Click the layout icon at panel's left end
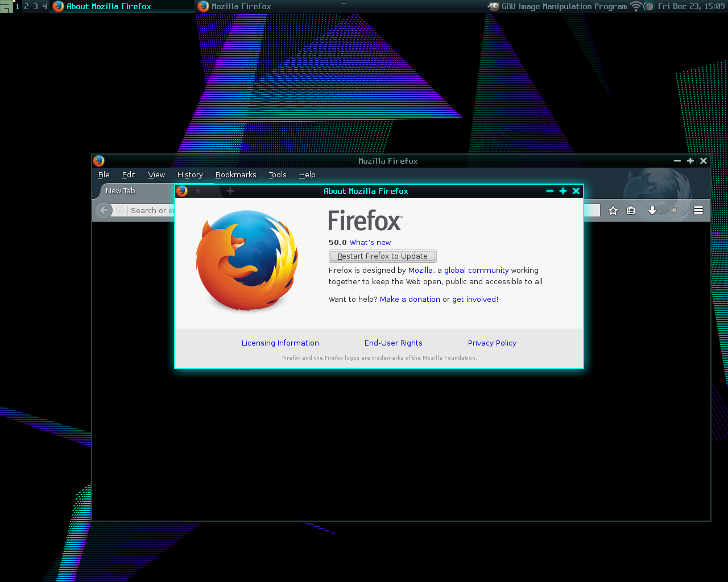728x582 pixels. pos(6,7)
